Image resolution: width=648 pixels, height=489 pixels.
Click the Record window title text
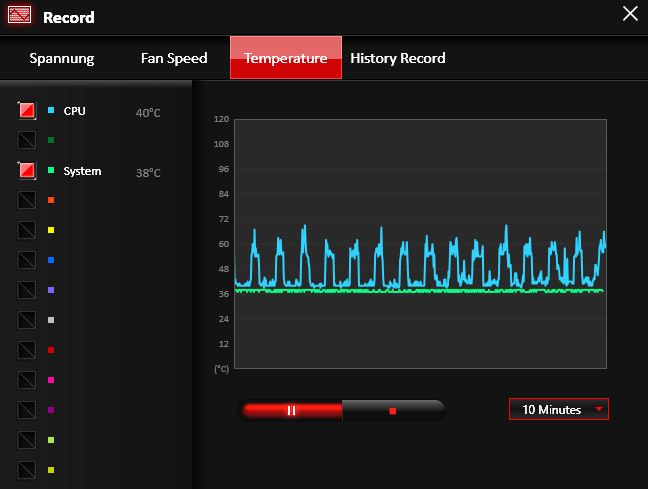click(69, 17)
